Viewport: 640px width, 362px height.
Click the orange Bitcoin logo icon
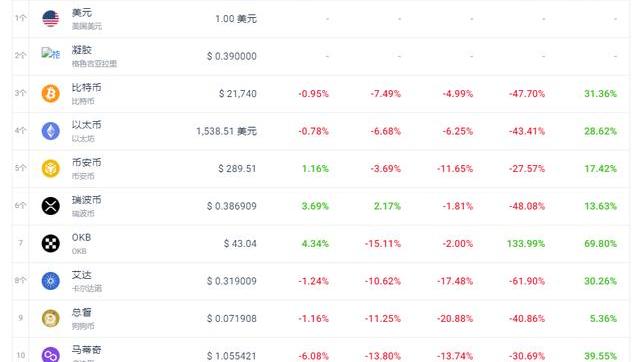pyautogui.click(x=51, y=93)
